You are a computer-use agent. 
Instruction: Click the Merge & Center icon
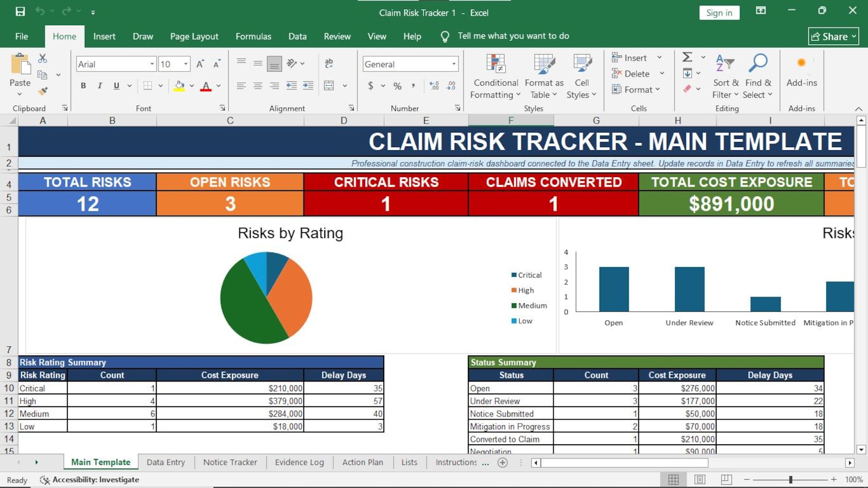[329, 86]
